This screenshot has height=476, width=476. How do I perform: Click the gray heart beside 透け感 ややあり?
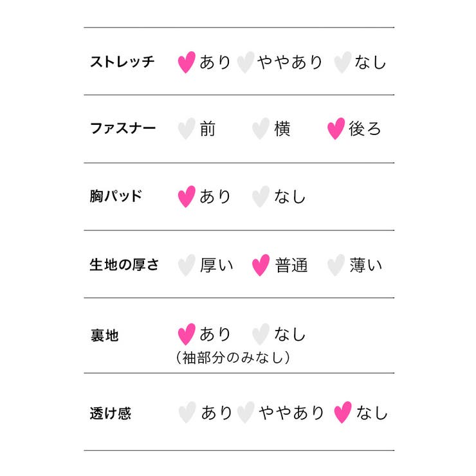[245, 412]
